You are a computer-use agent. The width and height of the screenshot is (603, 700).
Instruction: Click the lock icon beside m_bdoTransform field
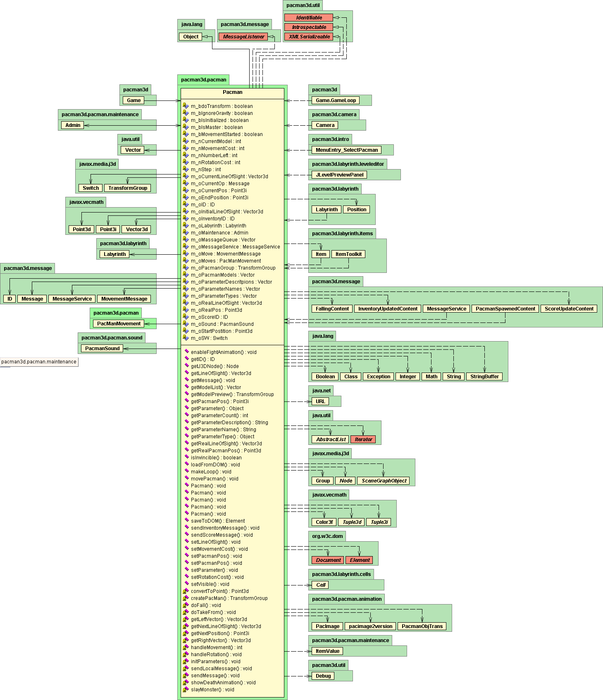(186, 106)
